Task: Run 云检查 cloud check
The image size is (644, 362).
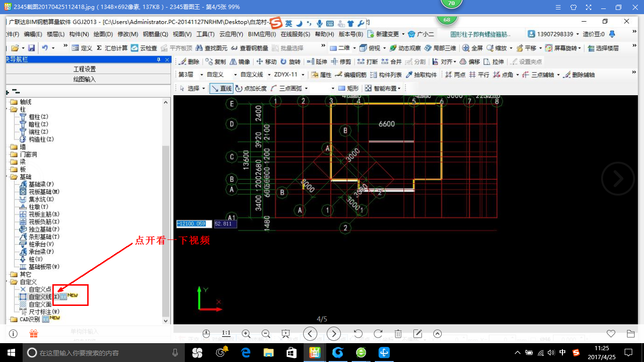Action: click(144, 48)
